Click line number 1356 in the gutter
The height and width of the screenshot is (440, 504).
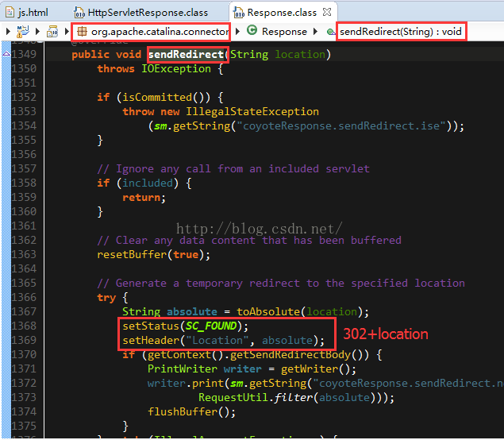[x=24, y=154]
